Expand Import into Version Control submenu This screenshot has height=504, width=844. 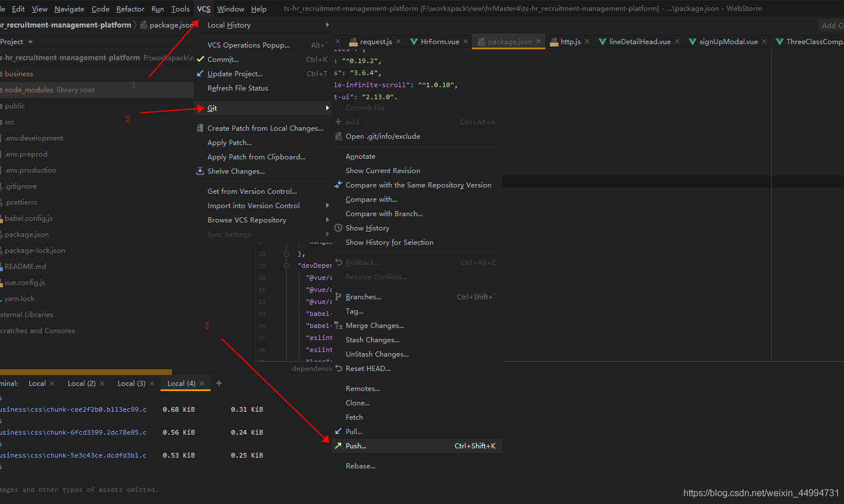(327, 205)
